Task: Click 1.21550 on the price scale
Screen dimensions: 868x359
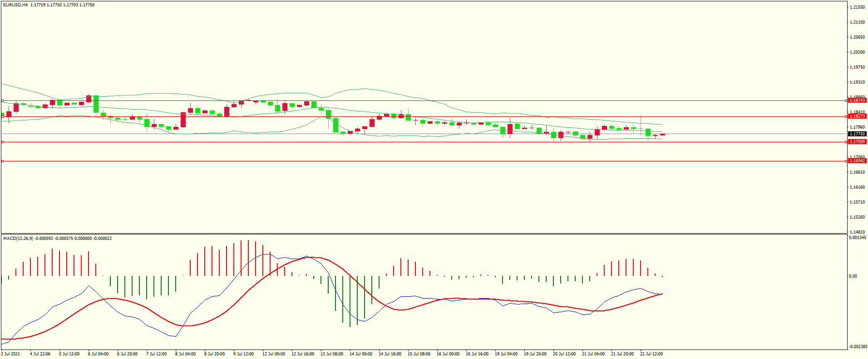Action: click(857, 7)
